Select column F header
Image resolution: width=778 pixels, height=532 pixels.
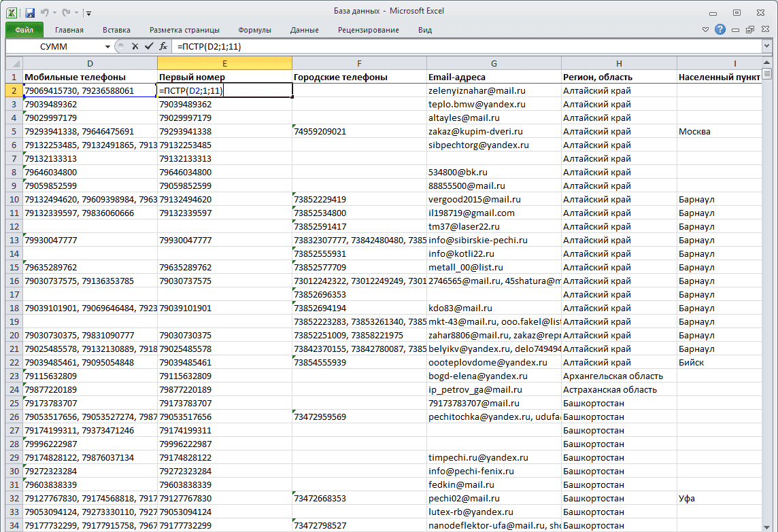click(359, 63)
